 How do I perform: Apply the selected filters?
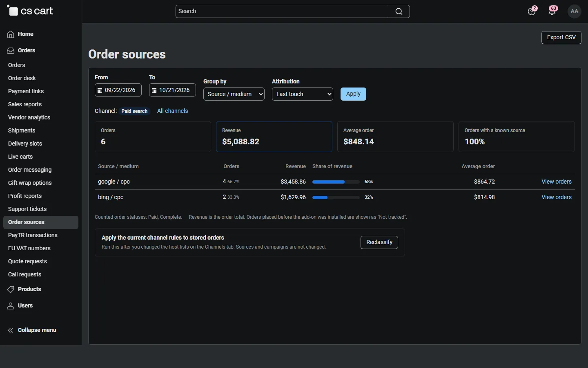(353, 94)
